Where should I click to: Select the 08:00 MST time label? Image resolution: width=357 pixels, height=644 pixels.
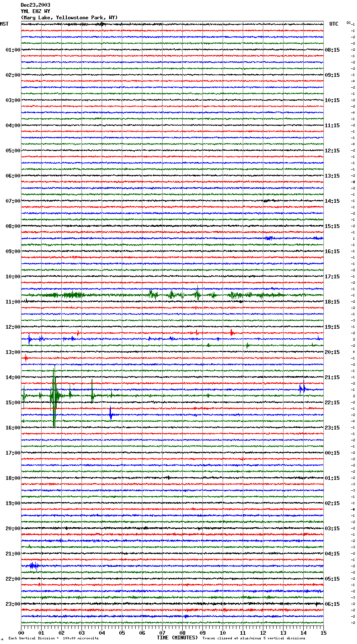click(13, 226)
